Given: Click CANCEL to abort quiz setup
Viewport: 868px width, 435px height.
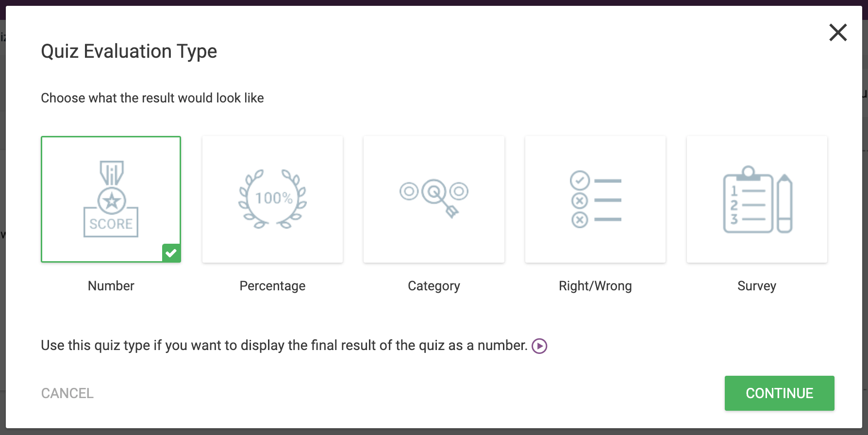Looking at the screenshot, I should click(x=67, y=393).
